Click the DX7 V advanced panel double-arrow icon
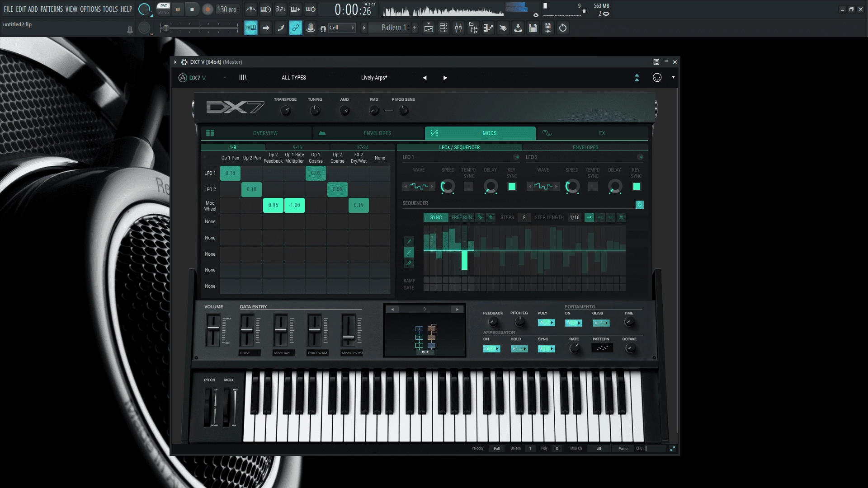The height and width of the screenshot is (488, 868). tap(637, 78)
